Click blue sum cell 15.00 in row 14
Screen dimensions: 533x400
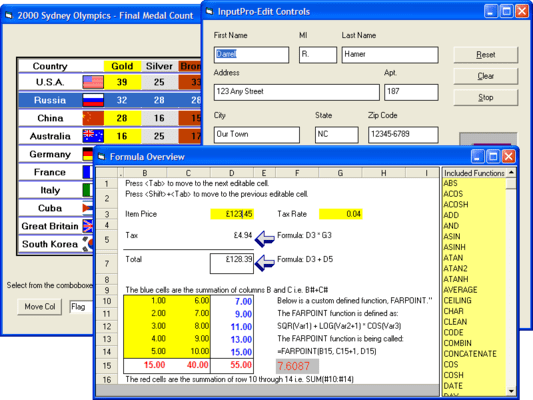pos(232,352)
